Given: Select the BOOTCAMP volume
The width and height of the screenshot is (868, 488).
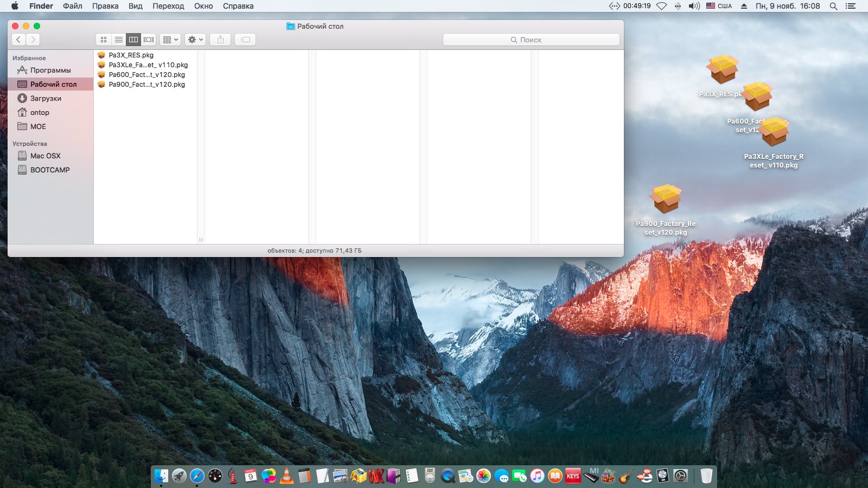Looking at the screenshot, I should 50,170.
